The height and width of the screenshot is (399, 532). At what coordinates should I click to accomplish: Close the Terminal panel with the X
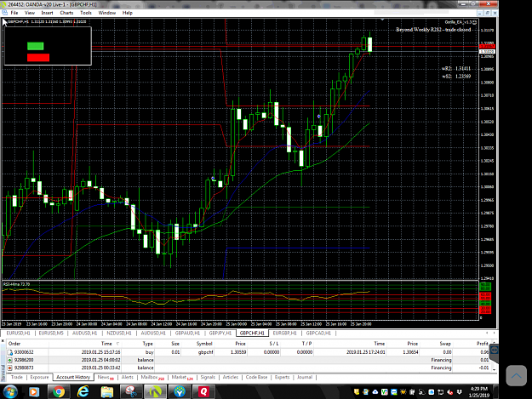[3, 341]
